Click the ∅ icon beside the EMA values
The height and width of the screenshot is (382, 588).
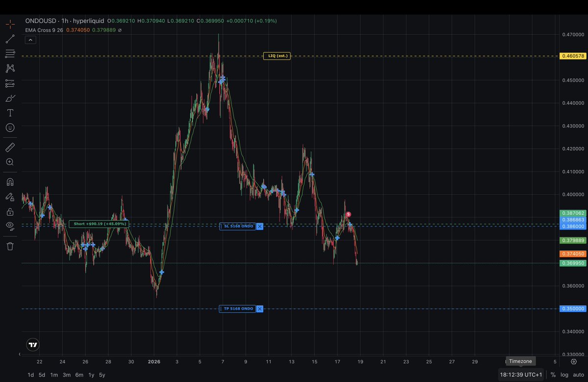[120, 30]
